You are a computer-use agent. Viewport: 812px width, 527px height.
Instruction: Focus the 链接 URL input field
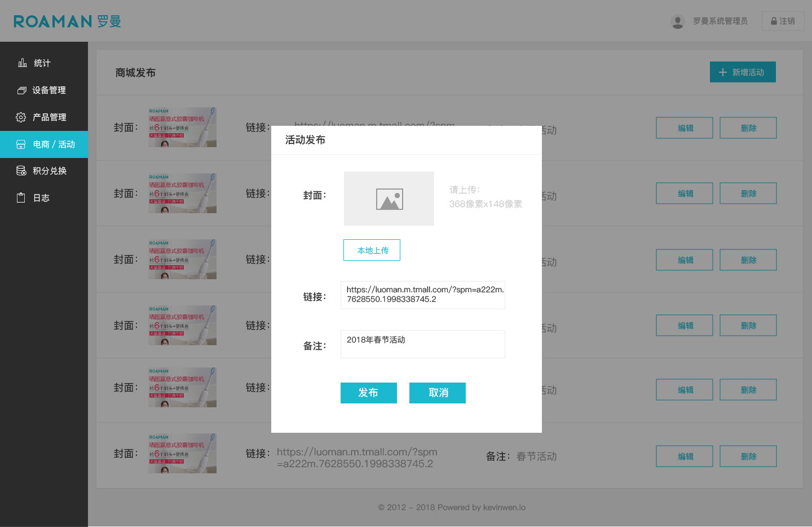pyautogui.click(x=422, y=295)
